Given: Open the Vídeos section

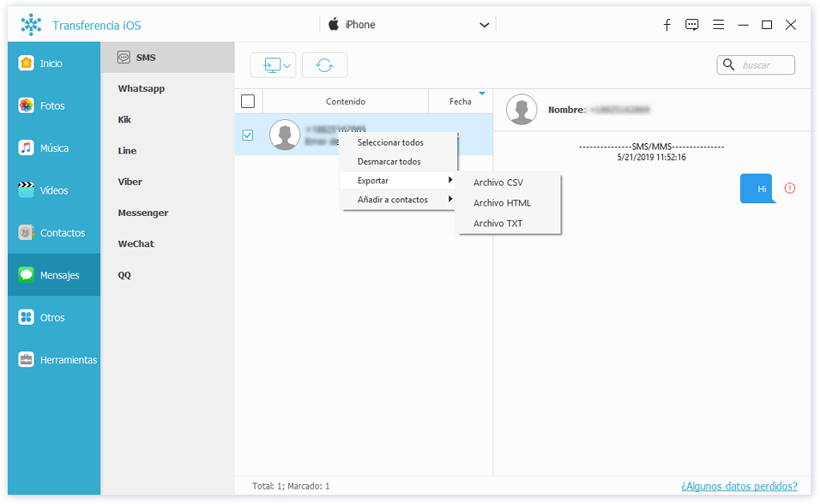Looking at the screenshot, I should (x=54, y=190).
